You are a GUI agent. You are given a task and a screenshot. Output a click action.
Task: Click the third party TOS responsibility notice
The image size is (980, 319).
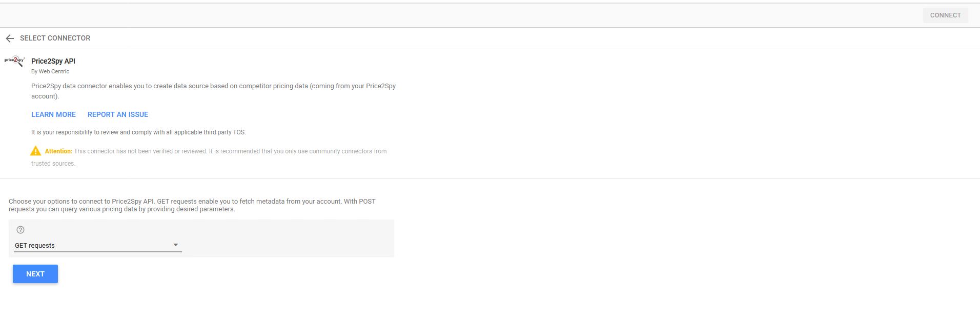pyautogui.click(x=138, y=132)
